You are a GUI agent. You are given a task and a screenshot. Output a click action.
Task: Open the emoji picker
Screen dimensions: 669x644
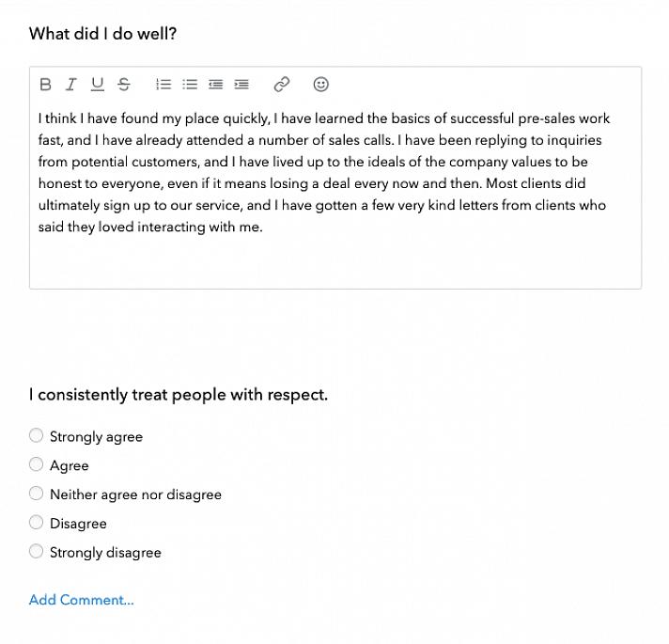320,85
